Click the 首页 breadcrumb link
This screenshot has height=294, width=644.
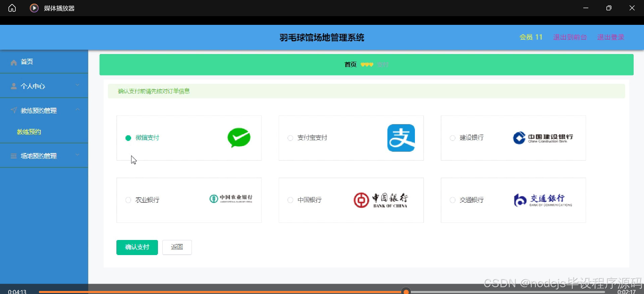pos(351,64)
